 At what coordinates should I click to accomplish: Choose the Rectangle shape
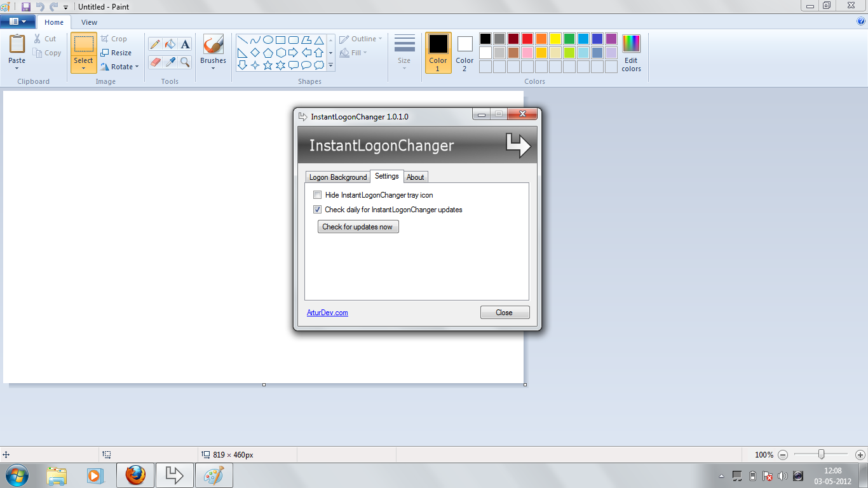[280, 40]
